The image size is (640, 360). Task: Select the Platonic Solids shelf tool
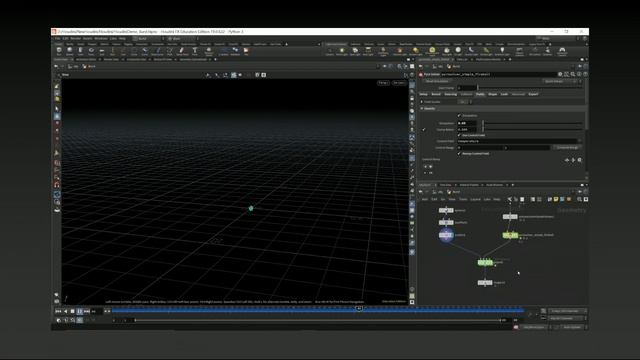pyautogui.click(x=209, y=51)
